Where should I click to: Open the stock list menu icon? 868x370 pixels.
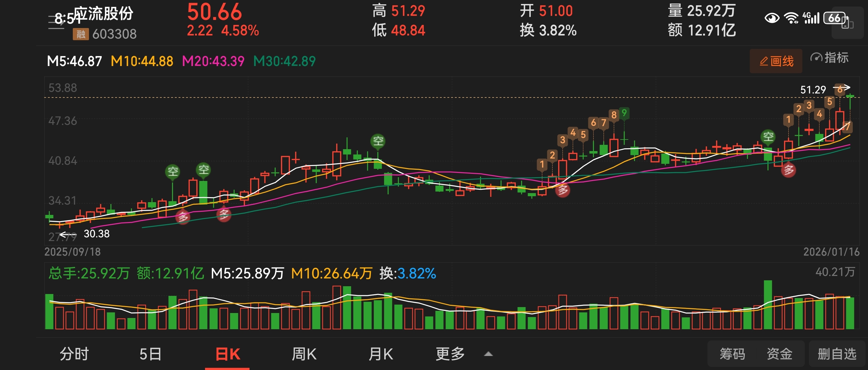(x=56, y=22)
